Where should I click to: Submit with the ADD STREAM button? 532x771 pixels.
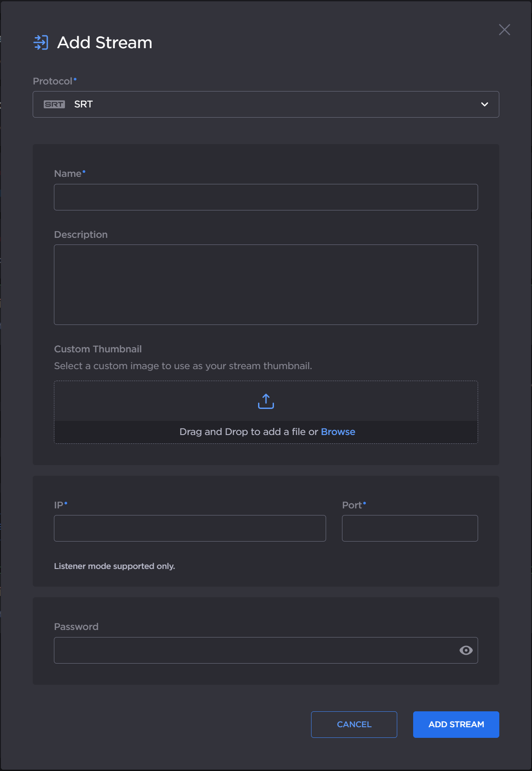[456, 725]
